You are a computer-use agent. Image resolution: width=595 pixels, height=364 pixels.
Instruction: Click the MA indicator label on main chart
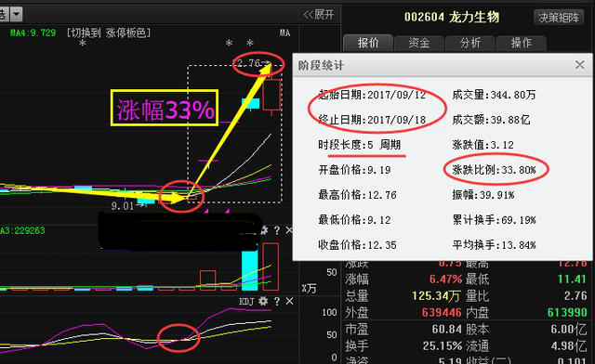coord(285,33)
